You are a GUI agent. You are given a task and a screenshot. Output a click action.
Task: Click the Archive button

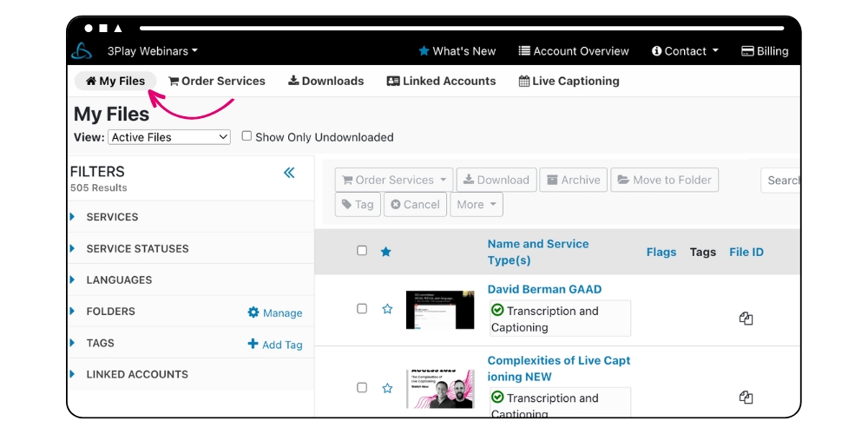574,180
